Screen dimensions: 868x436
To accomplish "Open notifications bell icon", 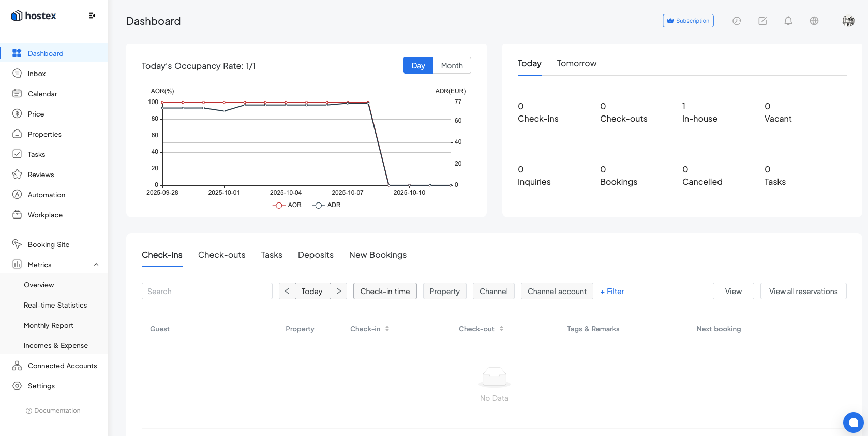I will [788, 21].
